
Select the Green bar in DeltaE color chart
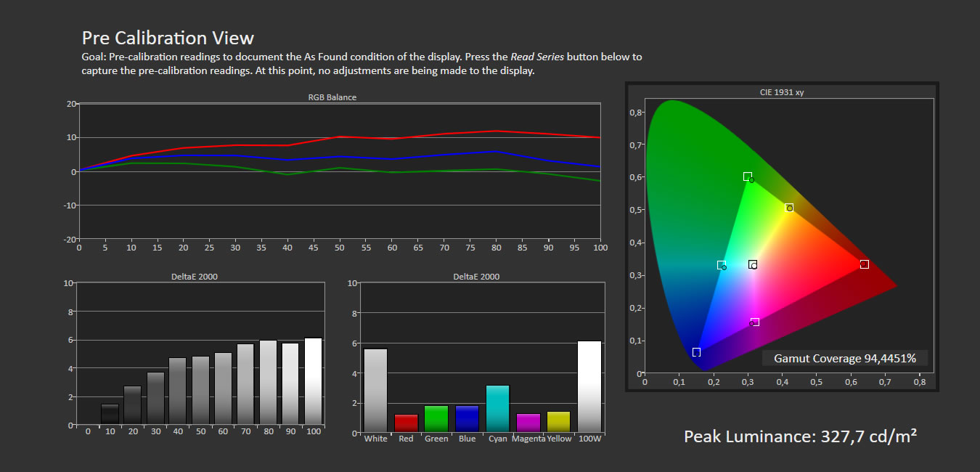tap(436, 419)
